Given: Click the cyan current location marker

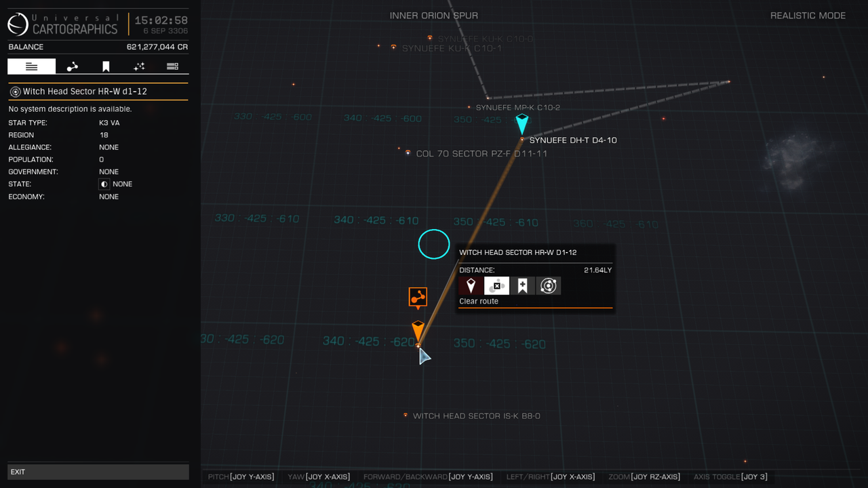Looking at the screenshot, I should tap(521, 124).
